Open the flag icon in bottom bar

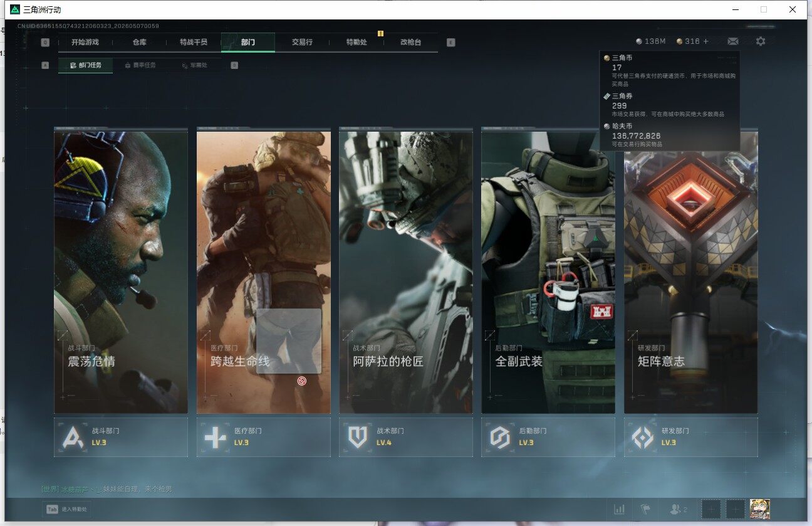(x=645, y=509)
